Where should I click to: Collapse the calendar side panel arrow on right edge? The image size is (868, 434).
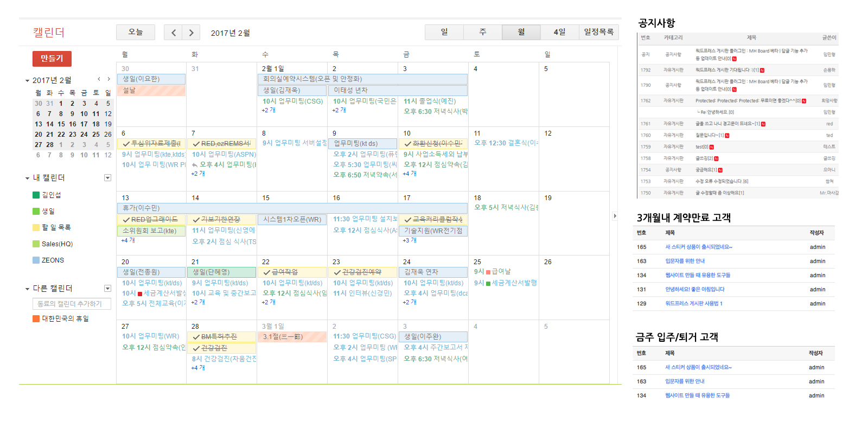point(615,216)
